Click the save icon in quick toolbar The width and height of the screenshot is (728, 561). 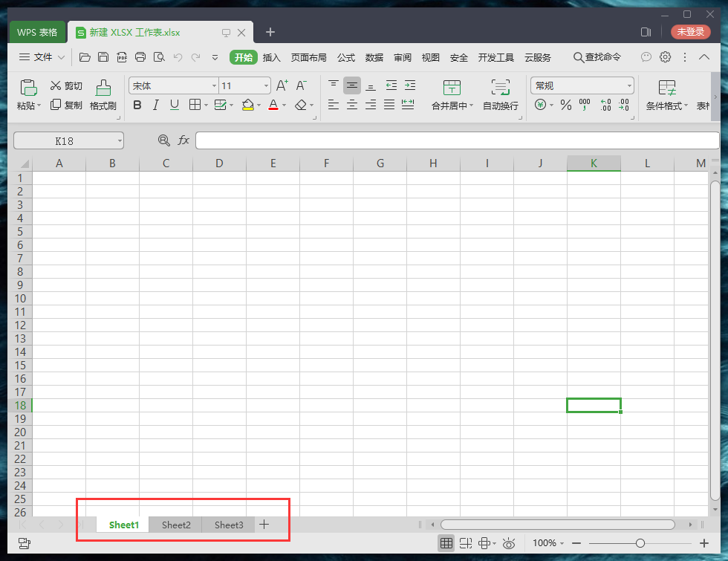tap(103, 57)
